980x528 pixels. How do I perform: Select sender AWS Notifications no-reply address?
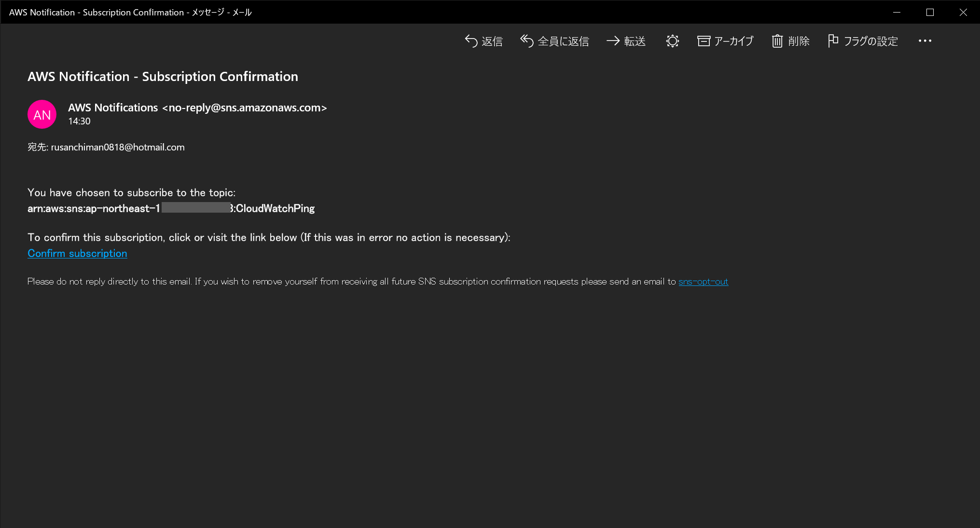tap(197, 108)
